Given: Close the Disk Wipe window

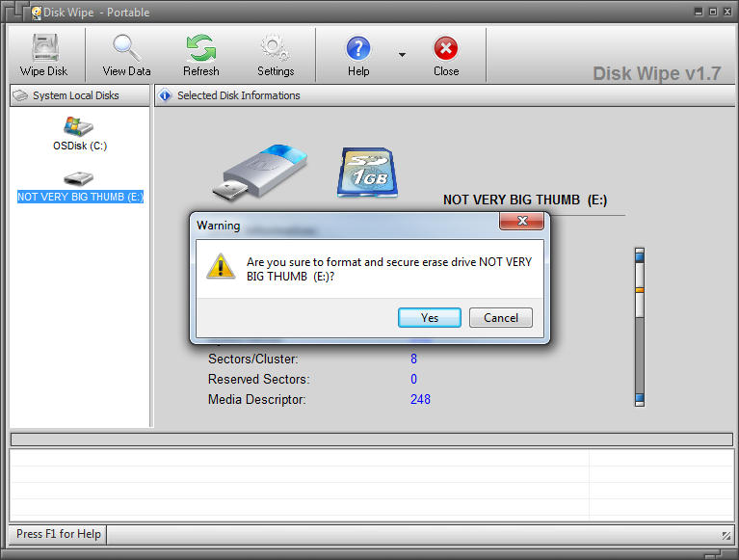Looking at the screenshot, I should [726, 12].
